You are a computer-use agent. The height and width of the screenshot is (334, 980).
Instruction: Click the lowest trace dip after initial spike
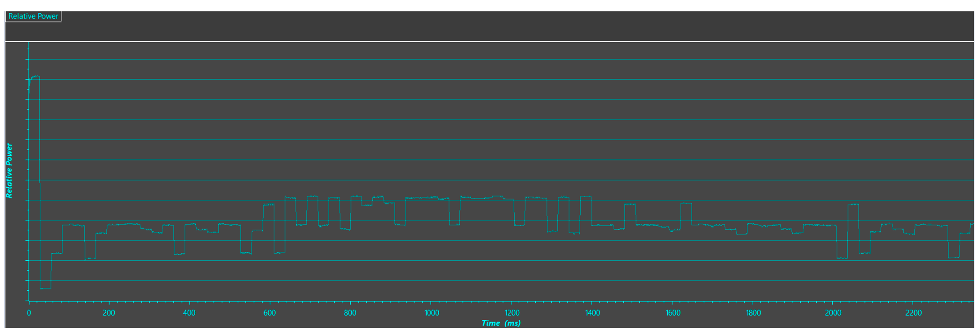pos(45,289)
